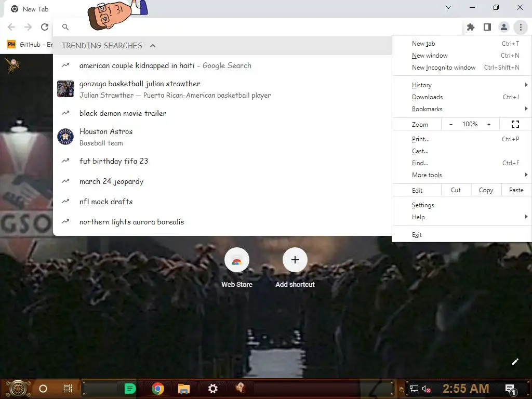Open Task View on the taskbar
The width and height of the screenshot is (532, 399).
coord(68,389)
